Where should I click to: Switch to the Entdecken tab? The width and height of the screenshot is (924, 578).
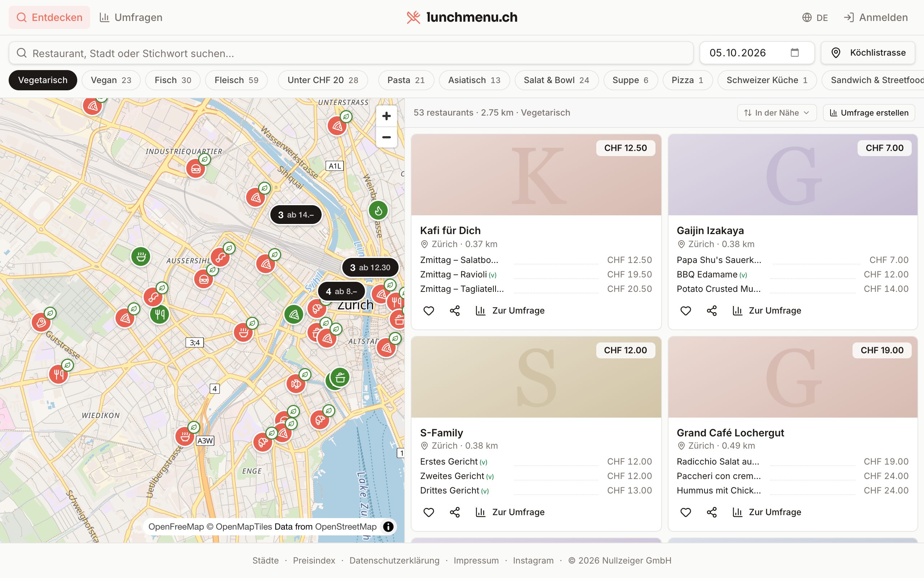pyautogui.click(x=49, y=18)
